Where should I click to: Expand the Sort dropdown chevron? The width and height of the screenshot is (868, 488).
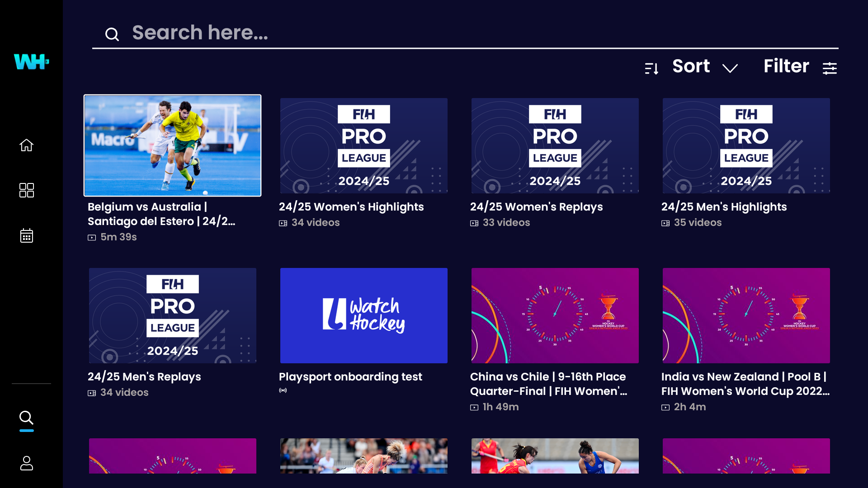tap(730, 68)
